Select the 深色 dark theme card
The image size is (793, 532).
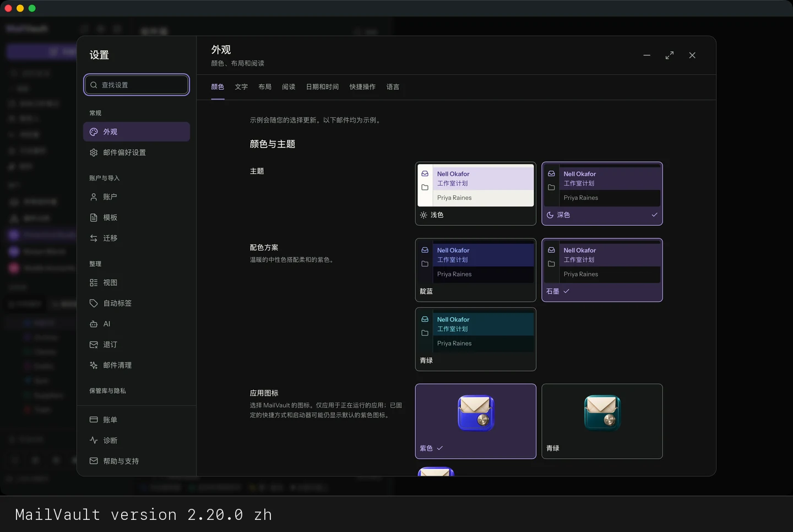(x=602, y=194)
